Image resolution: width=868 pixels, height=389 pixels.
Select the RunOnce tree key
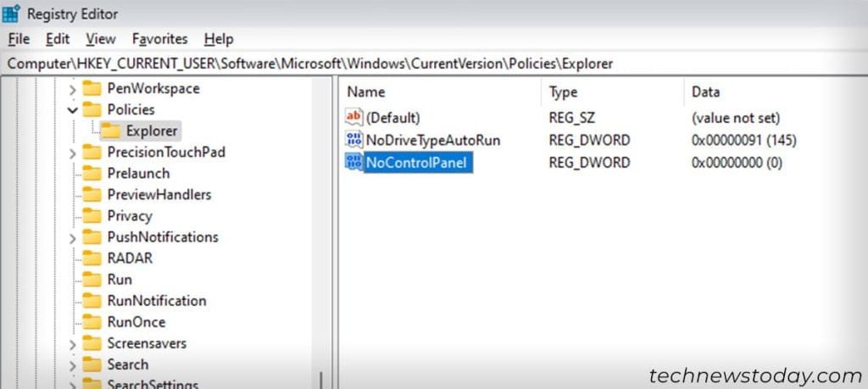tap(136, 322)
